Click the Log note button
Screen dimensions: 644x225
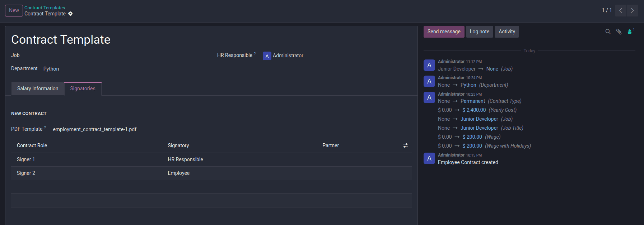[480, 32]
